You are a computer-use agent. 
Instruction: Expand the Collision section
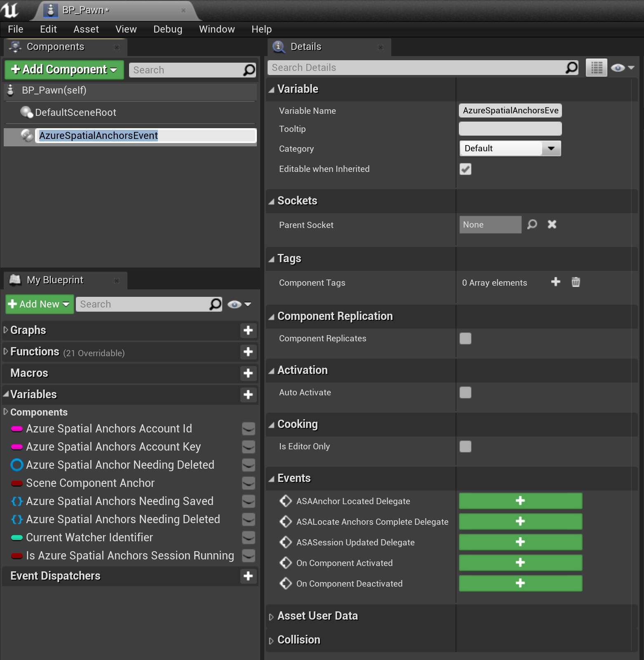(271, 641)
